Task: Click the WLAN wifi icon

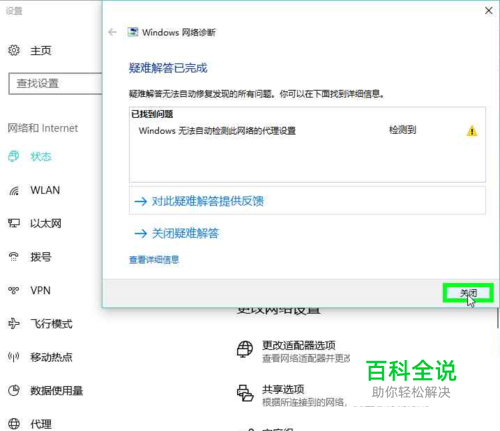Action: pyautogui.click(x=14, y=191)
